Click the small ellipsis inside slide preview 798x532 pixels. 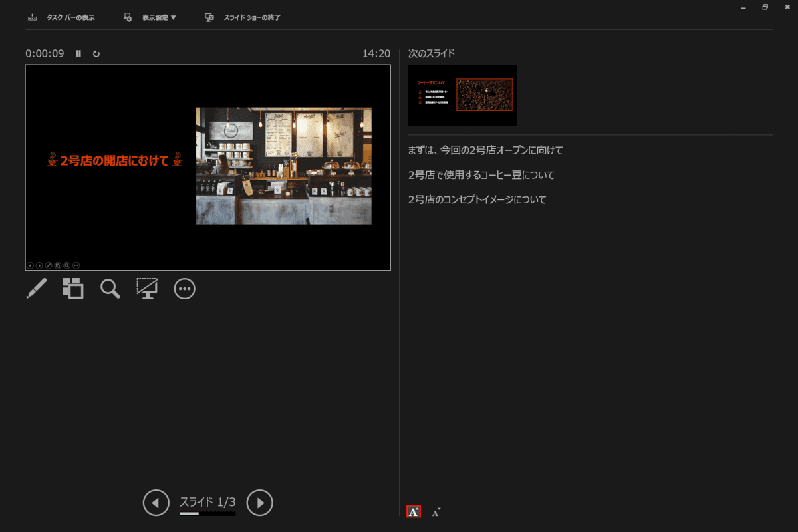[x=76, y=265]
